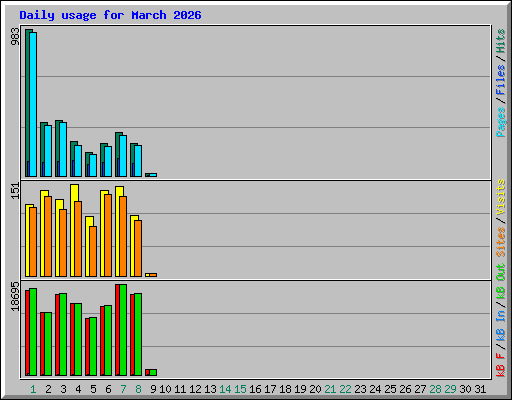
Task: Click day 17 on the x-axis
Action: pyautogui.click(x=270, y=389)
